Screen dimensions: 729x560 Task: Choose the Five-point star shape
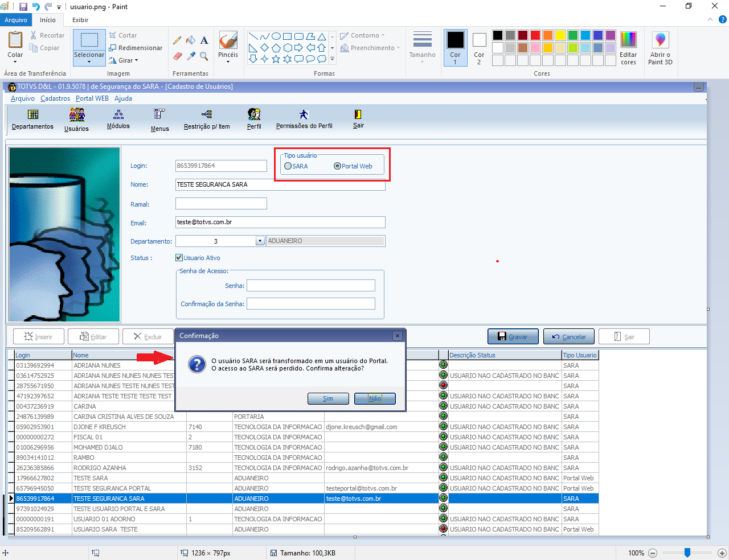point(276,59)
